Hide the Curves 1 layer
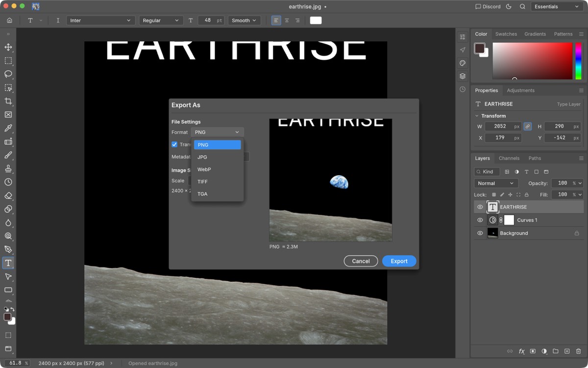588x368 pixels. [x=480, y=220]
